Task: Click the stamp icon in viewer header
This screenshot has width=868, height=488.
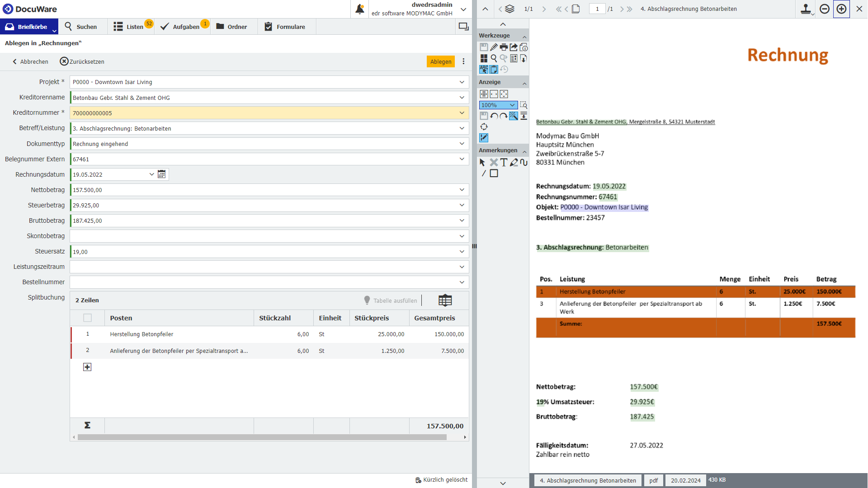Action: click(806, 9)
